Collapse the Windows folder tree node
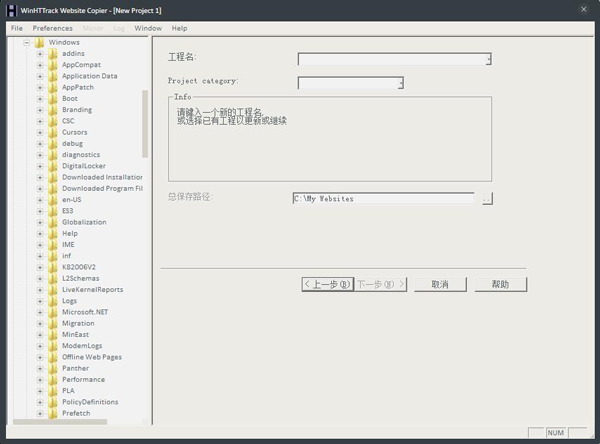The height and width of the screenshot is (444, 600). click(26, 42)
